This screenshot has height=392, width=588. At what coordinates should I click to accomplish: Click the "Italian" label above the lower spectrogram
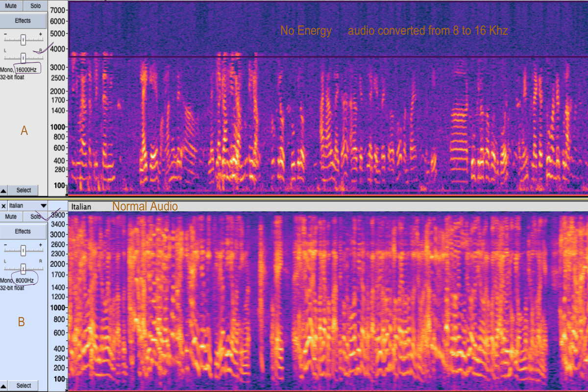81,207
